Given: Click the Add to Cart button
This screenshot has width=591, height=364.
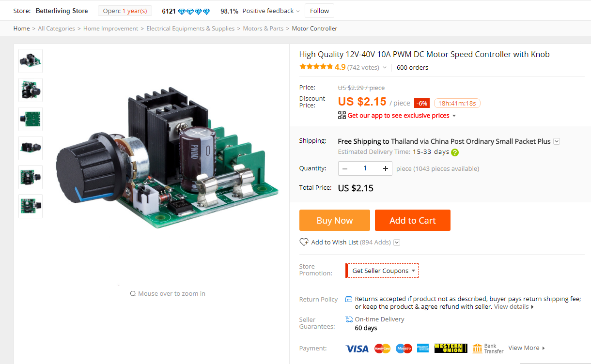Looking at the screenshot, I should [x=413, y=220].
